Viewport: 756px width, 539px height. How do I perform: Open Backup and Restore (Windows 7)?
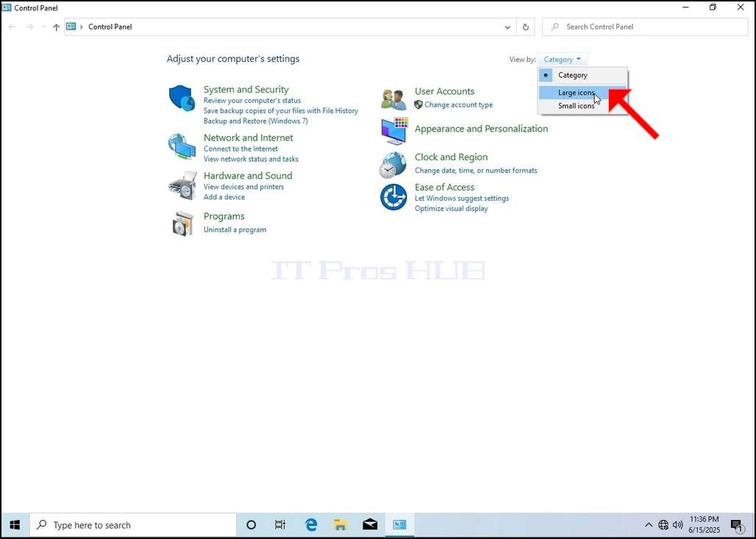click(x=255, y=121)
